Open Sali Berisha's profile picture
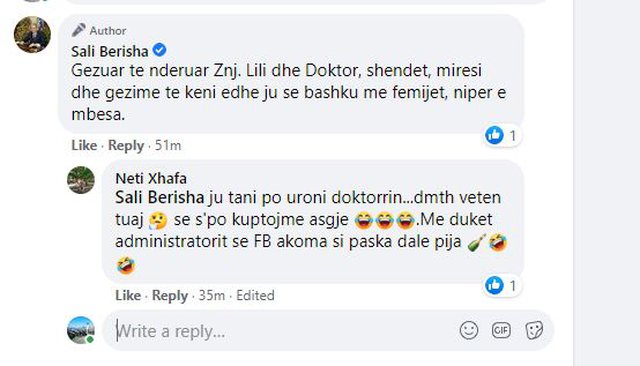 point(32,34)
